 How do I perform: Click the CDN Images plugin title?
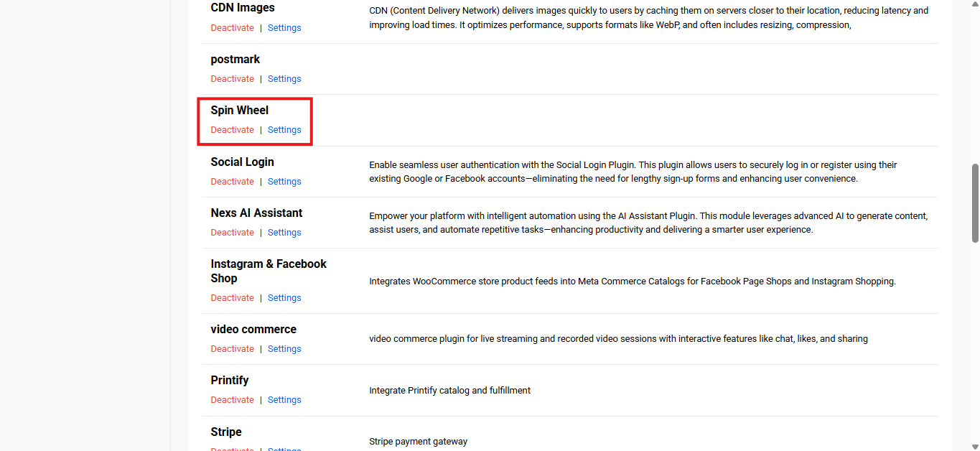243,8
